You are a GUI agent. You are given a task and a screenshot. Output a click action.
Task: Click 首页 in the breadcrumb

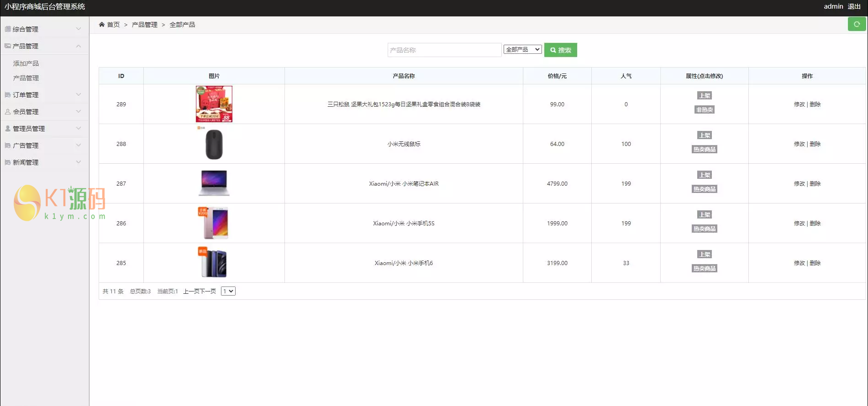[x=113, y=25]
